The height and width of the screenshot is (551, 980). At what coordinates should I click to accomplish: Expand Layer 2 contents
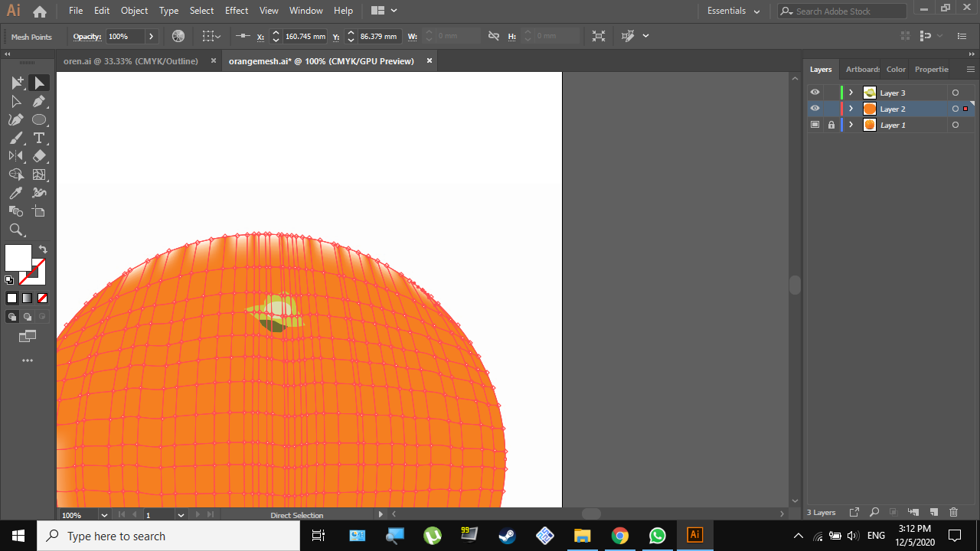851,109
